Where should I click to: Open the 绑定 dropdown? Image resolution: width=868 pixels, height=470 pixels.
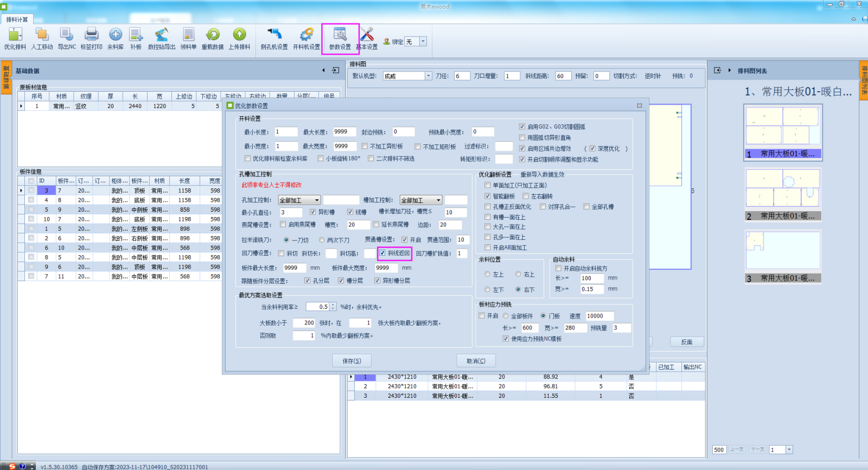pyautogui.click(x=423, y=41)
